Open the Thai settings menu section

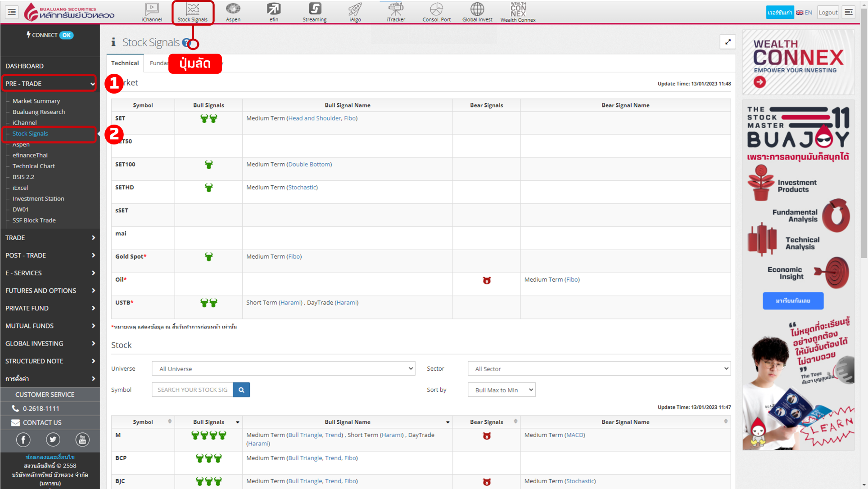pos(50,378)
